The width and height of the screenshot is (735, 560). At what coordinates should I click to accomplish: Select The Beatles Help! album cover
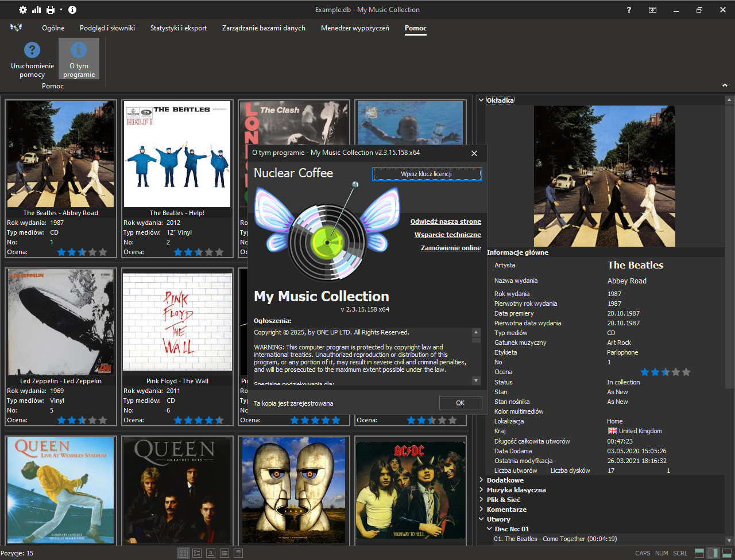point(177,154)
